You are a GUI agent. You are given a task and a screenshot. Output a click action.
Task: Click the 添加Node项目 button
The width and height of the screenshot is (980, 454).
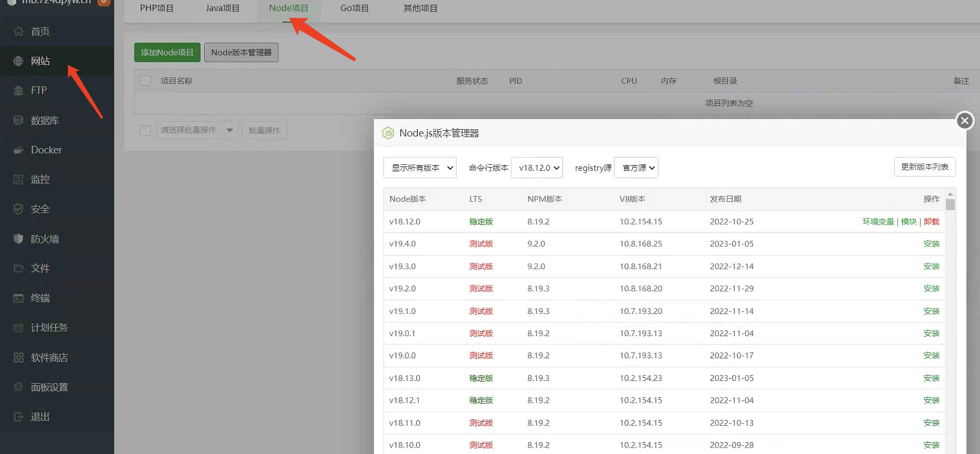tap(167, 52)
